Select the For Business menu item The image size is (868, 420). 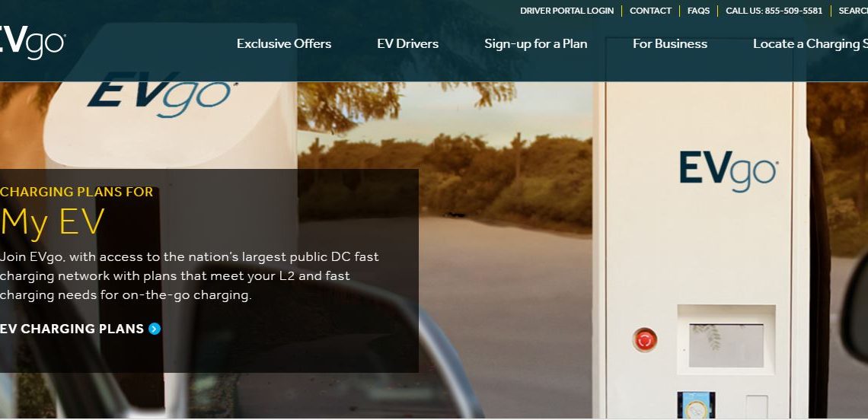(670, 43)
